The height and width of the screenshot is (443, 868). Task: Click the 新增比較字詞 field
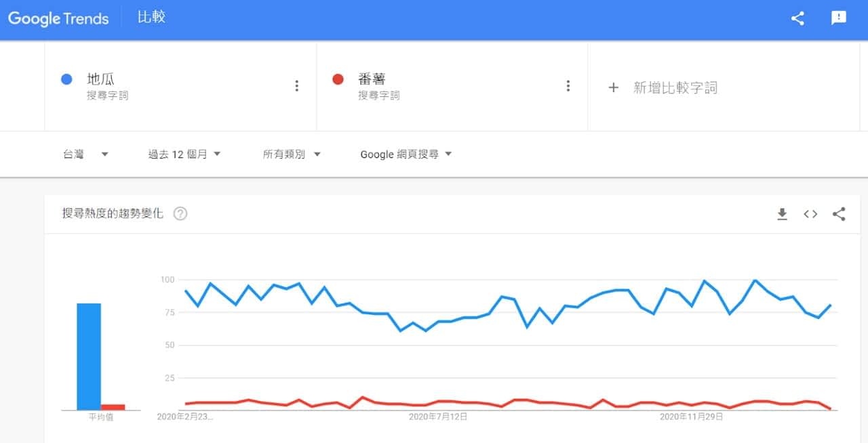coord(675,87)
